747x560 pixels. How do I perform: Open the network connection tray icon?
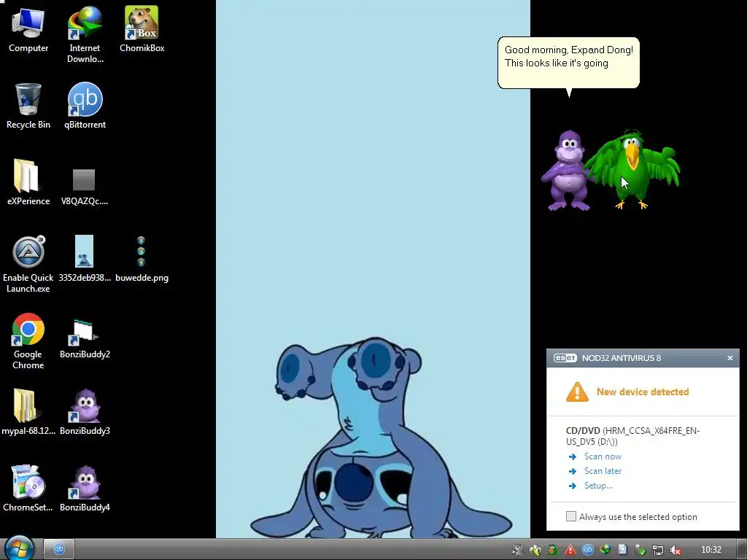coord(658,550)
